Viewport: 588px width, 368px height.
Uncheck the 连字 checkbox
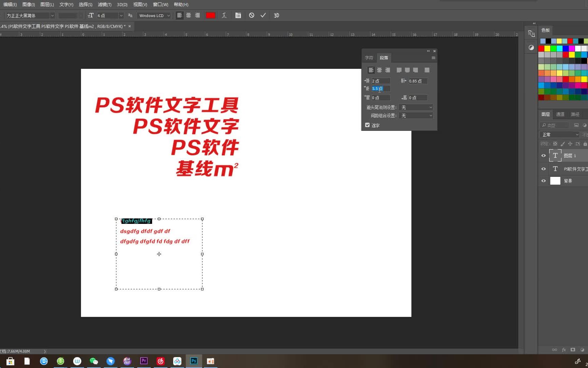click(x=367, y=125)
